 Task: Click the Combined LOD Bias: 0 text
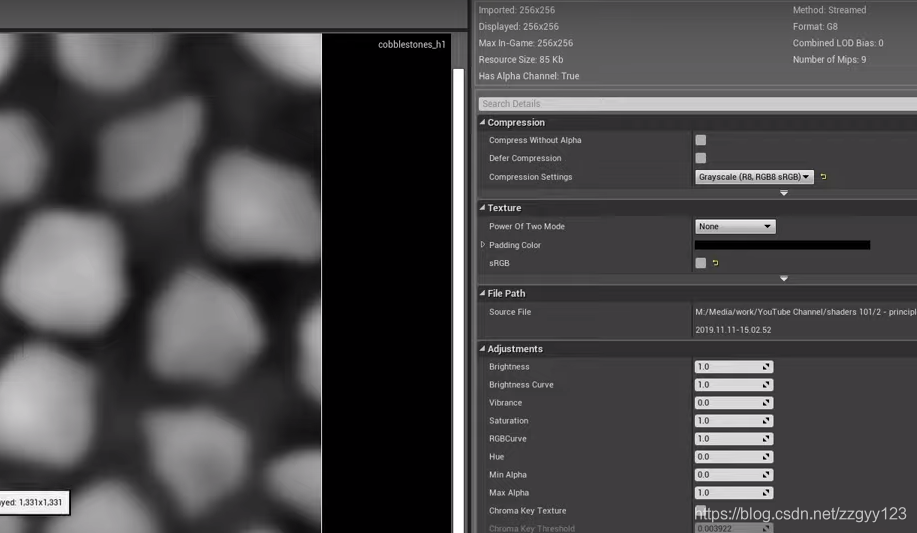pyautogui.click(x=837, y=43)
